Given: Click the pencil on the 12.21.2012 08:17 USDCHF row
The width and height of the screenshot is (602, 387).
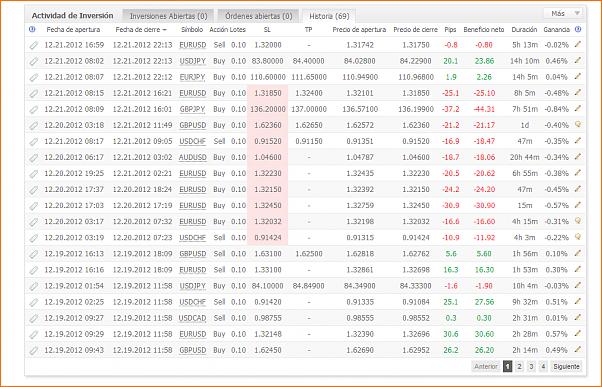Looking at the screenshot, I should tap(577, 141).
